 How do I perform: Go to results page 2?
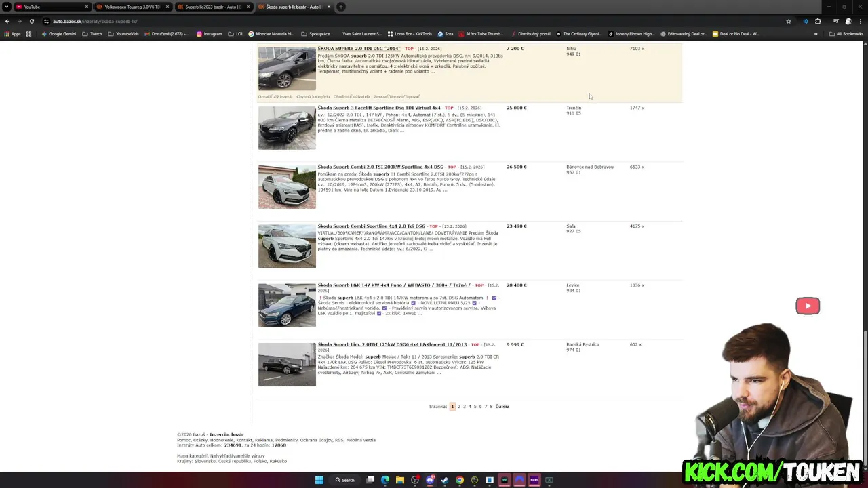click(x=459, y=407)
